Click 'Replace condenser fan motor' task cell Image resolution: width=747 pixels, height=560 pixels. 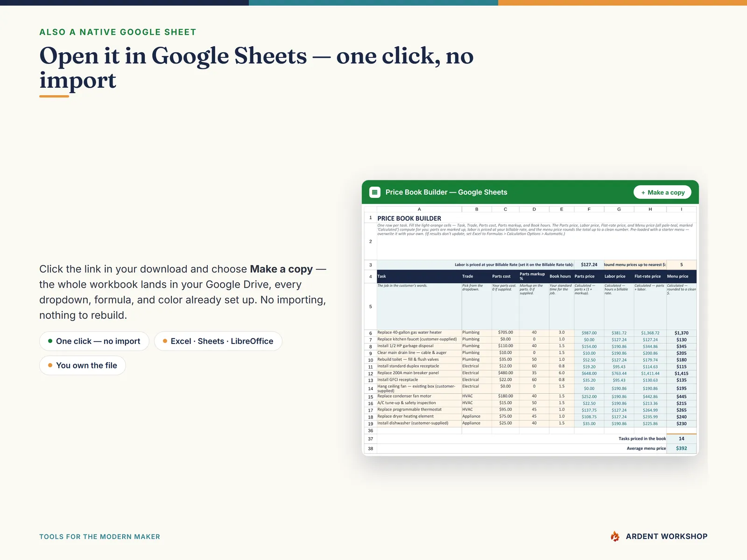pos(419,396)
